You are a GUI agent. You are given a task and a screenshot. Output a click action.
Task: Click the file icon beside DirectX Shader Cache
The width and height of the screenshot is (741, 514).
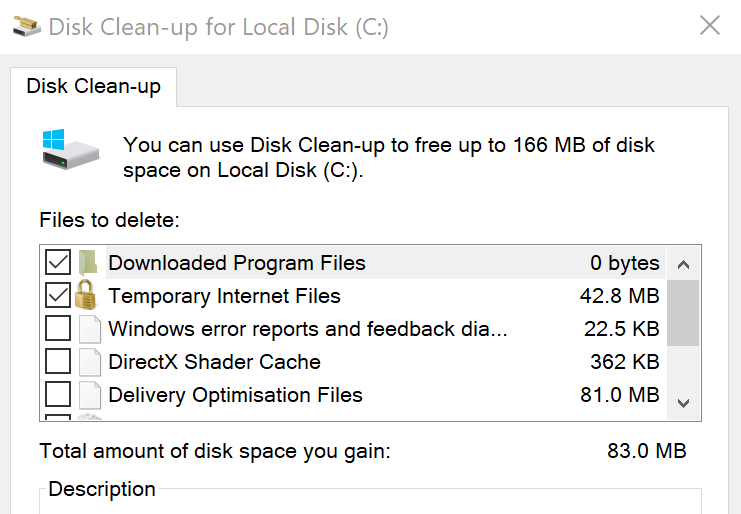(89, 362)
